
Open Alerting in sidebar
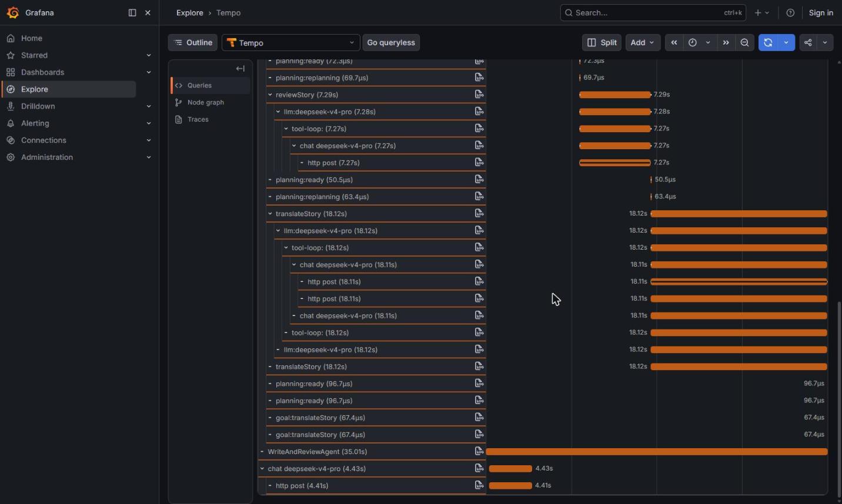pos(35,123)
